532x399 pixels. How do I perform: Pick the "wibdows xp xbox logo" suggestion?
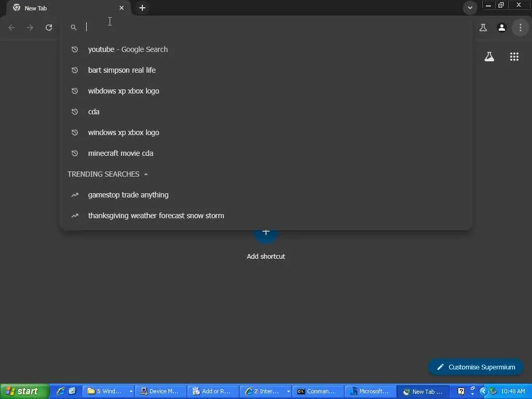click(x=265, y=91)
